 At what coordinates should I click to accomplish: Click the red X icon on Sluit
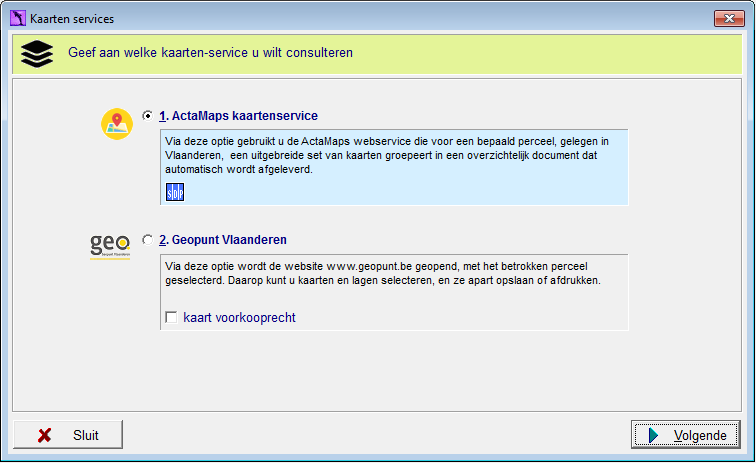tap(44, 436)
